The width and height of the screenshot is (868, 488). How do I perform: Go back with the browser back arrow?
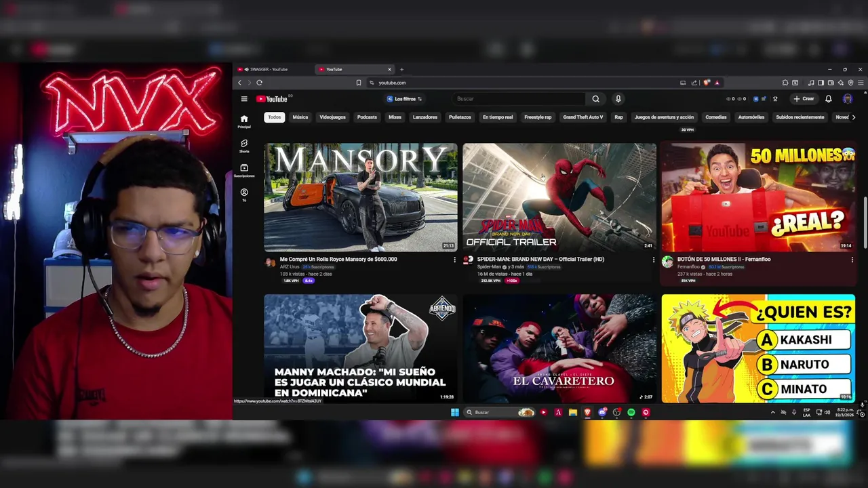pos(239,83)
